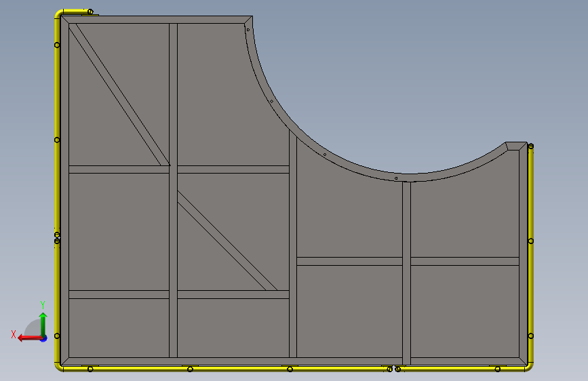The width and height of the screenshot is (588, 381).
Task: Click the blue Z axis dot at the triad origin
Action: (44, 338)
